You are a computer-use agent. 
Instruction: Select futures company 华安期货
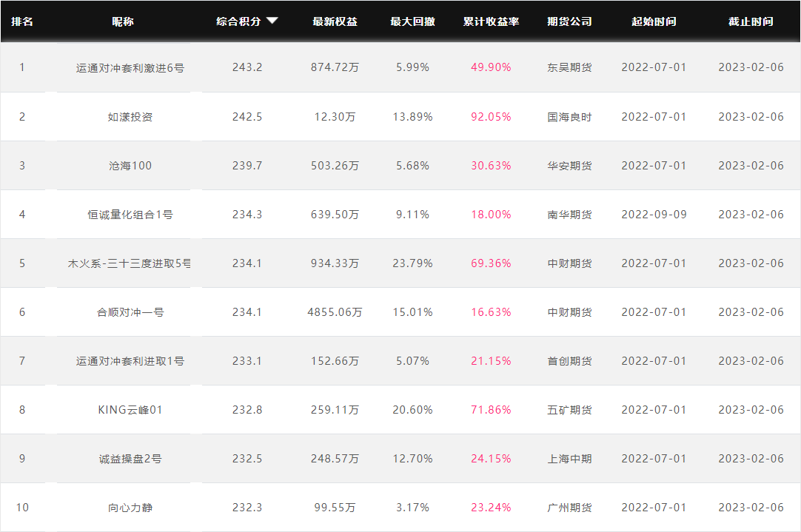(569, 166)
